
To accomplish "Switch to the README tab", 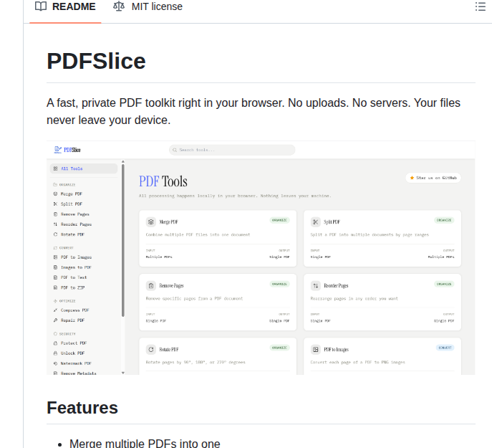I will click(x=65, y=6).
